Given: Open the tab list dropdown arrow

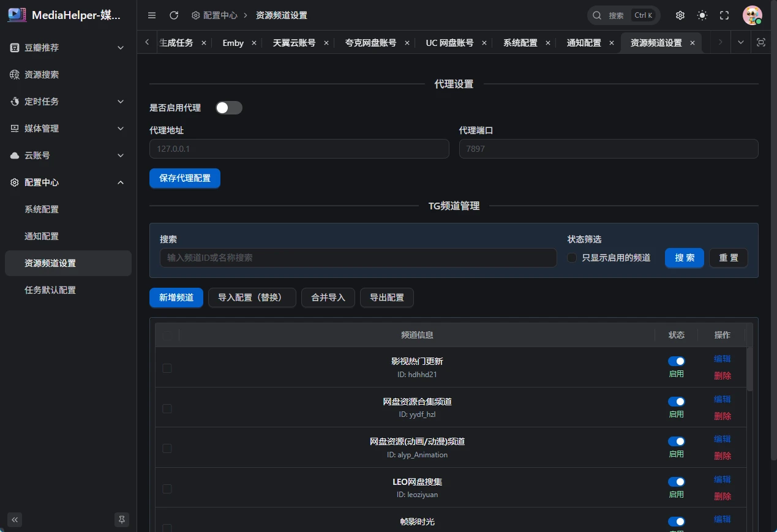Looking at the screenshot, I should tap(741, 42).
